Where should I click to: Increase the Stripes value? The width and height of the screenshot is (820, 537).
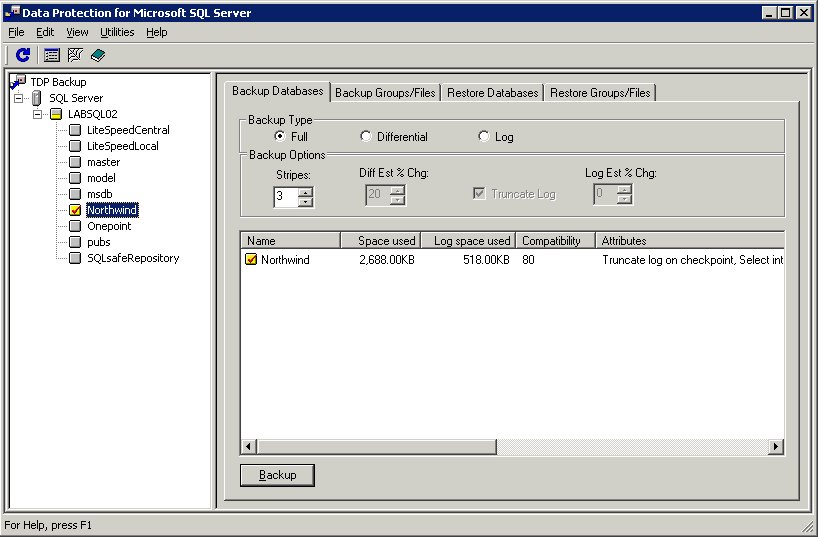pyautogui.click(x=305, y=192)
